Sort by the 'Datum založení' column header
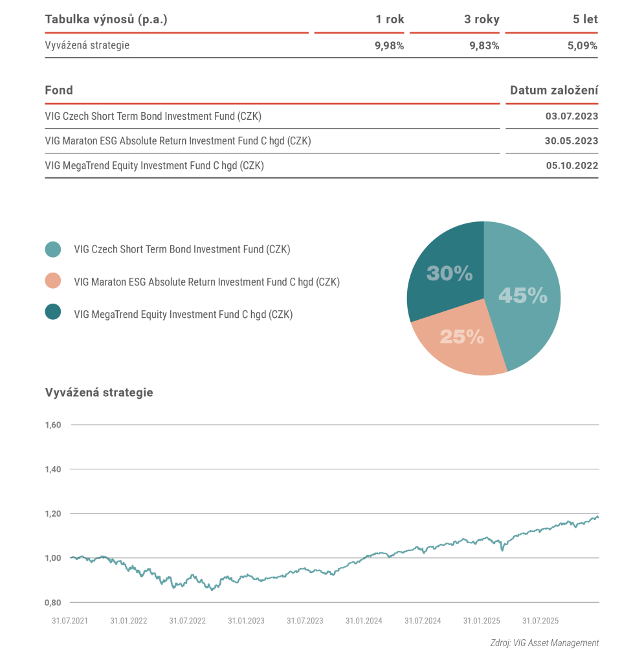 553,90
